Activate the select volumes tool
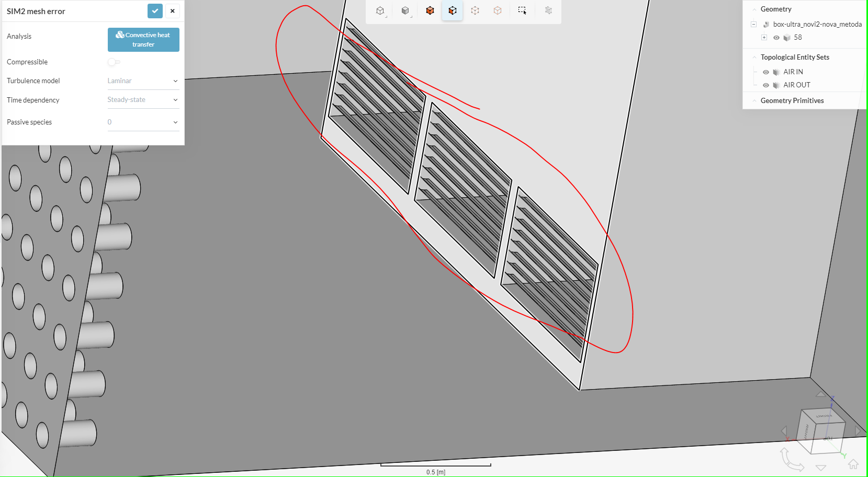Viewport: 868px width, 477px height. 430,10
